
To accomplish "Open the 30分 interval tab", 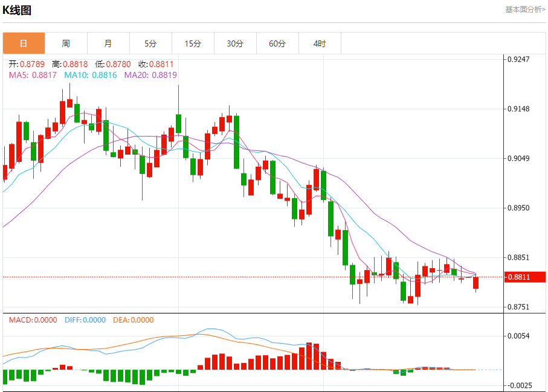I will coord(235,43).
